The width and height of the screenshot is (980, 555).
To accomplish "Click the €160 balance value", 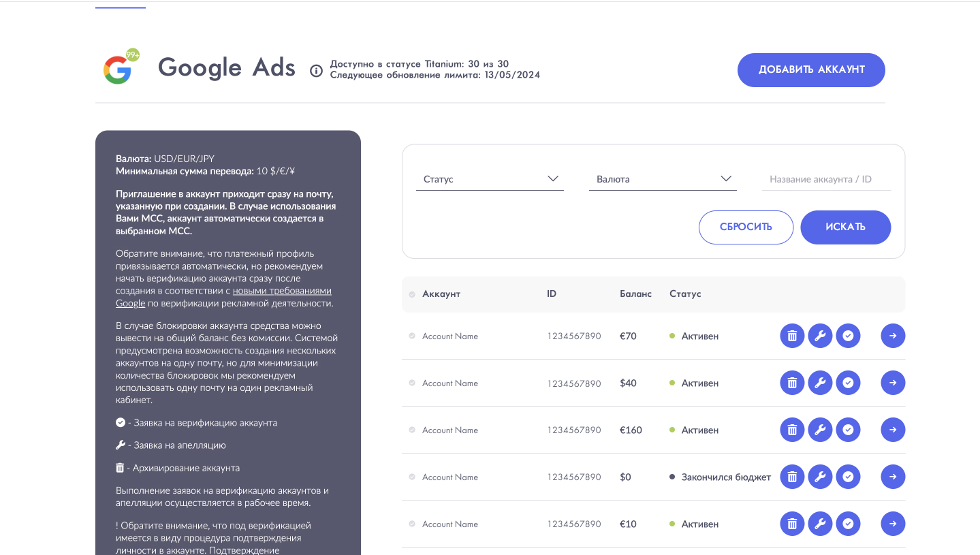I will click(x=631, y=430).
